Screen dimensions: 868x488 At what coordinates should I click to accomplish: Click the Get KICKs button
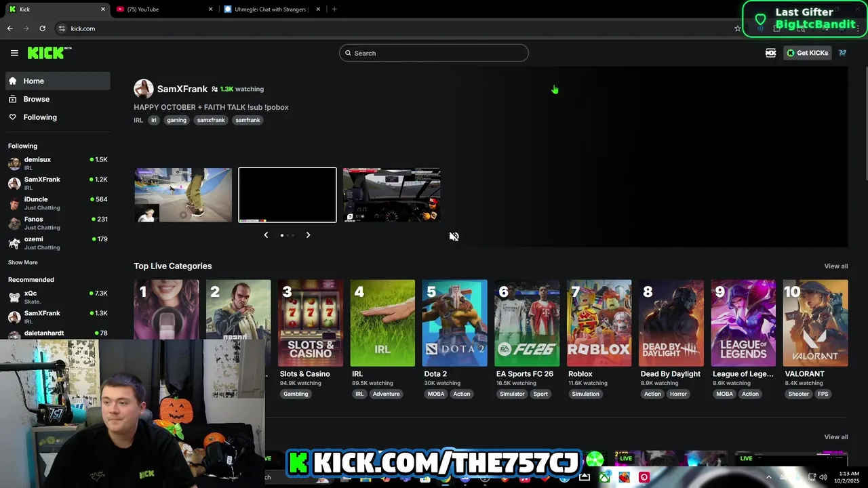click(x=807, y=53)
